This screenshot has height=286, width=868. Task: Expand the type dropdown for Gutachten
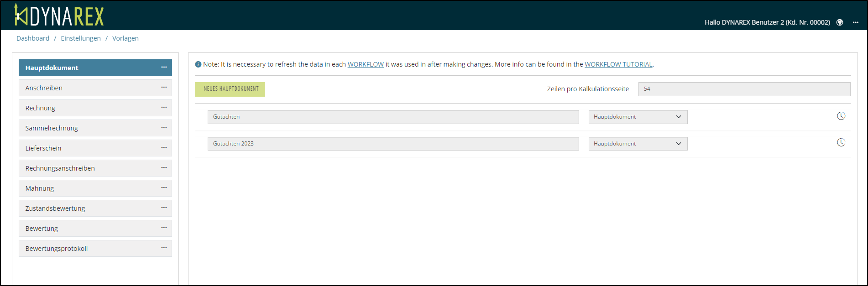(x=638, y=117)
